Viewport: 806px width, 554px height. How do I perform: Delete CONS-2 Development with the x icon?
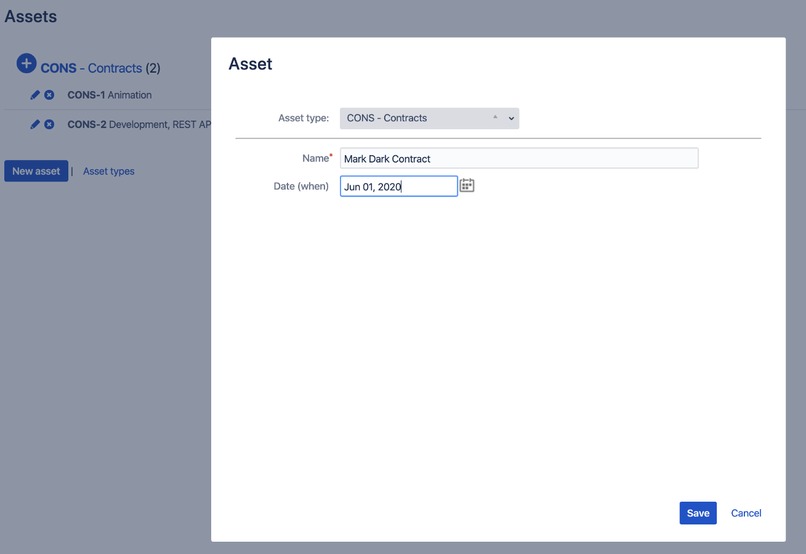[49, 124]
